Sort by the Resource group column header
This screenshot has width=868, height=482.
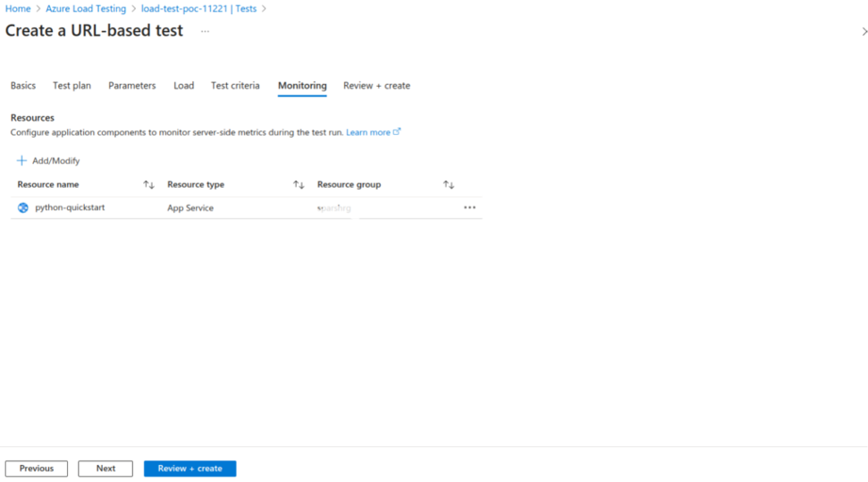click(350, 185)
